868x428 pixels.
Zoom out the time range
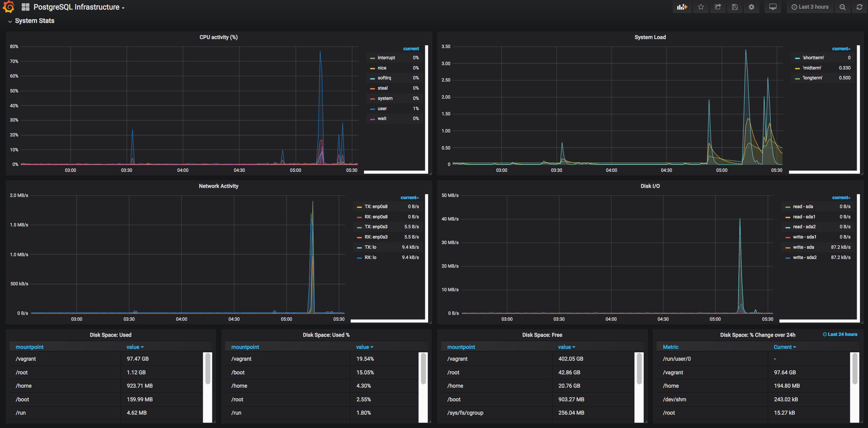tap(842, 7)
